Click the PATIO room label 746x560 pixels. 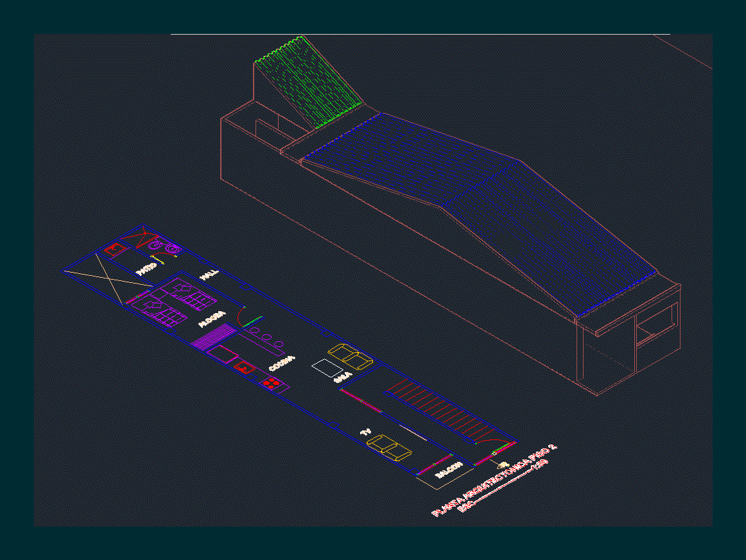tap(146, 269)
